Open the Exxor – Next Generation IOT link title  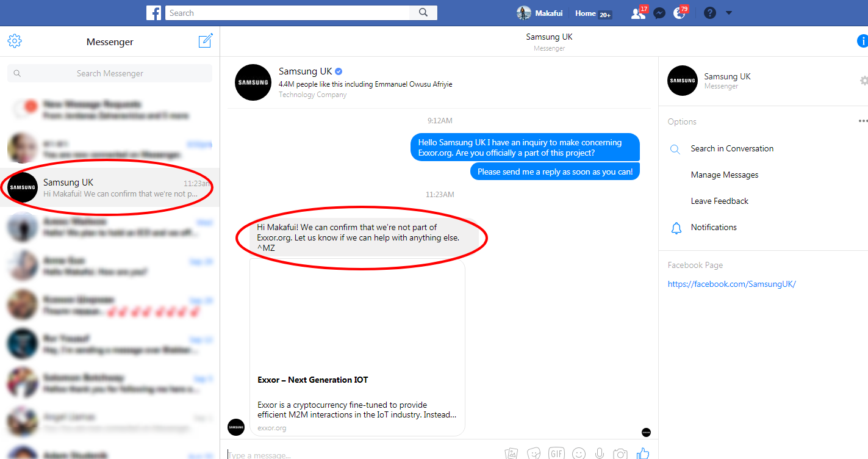pos(313,380)
